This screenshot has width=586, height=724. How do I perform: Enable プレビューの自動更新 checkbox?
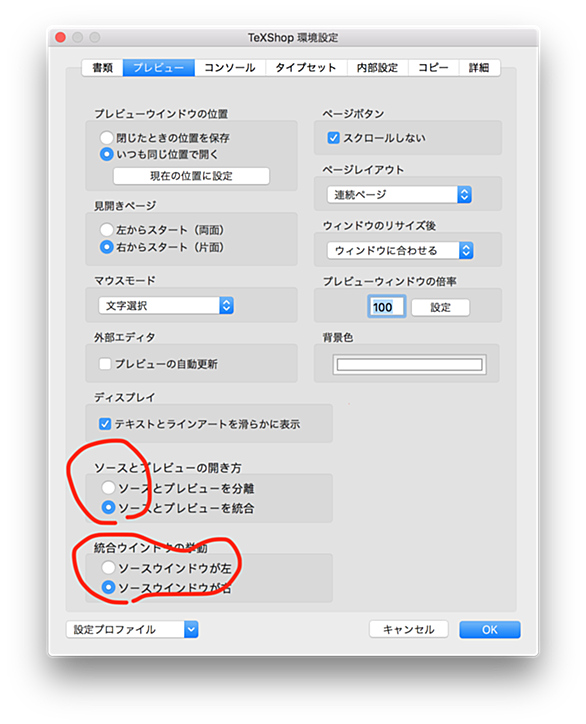tap(105, 364)
